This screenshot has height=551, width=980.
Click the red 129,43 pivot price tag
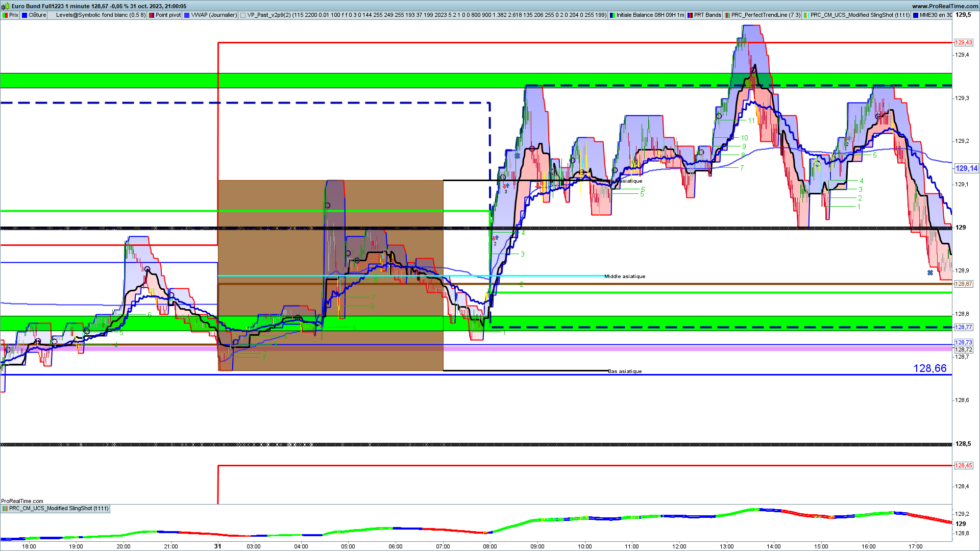[964, 43]
